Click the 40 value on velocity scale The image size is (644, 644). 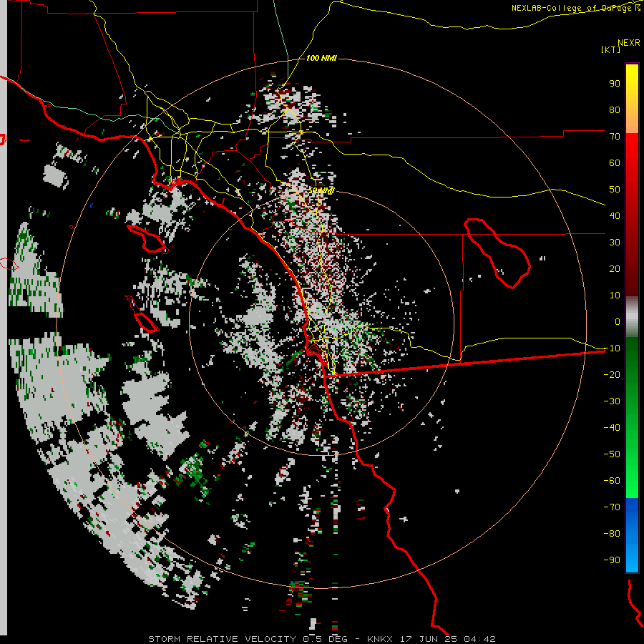pyautogui.click(x=615, y=216)
